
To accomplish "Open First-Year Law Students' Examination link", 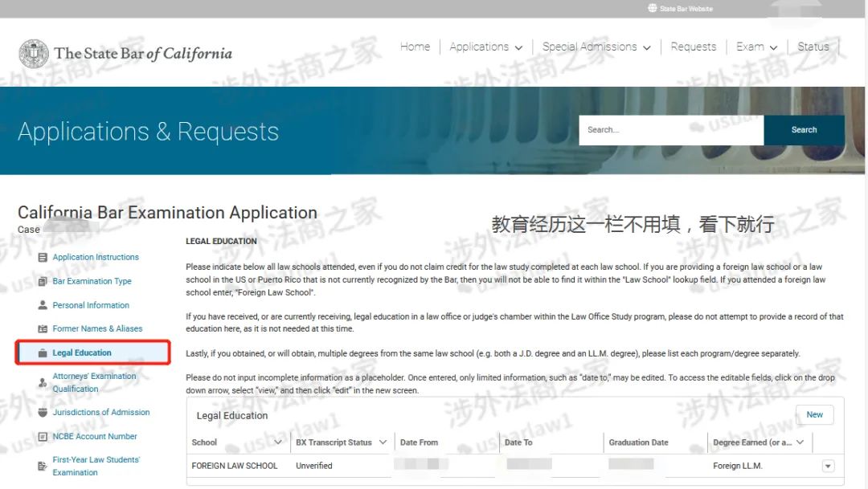I will pos(96,467).
